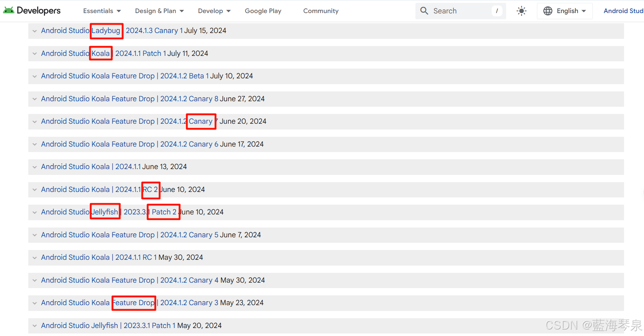Expand the Canary 6 June 17 chevron
The image size is (644, 336).
pos(34,144)
